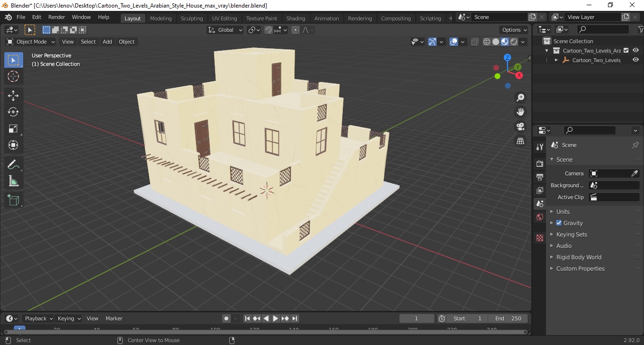Hide the Cartoon_Two_Levels_Ara collection via eye

click(x=636, y=50)
